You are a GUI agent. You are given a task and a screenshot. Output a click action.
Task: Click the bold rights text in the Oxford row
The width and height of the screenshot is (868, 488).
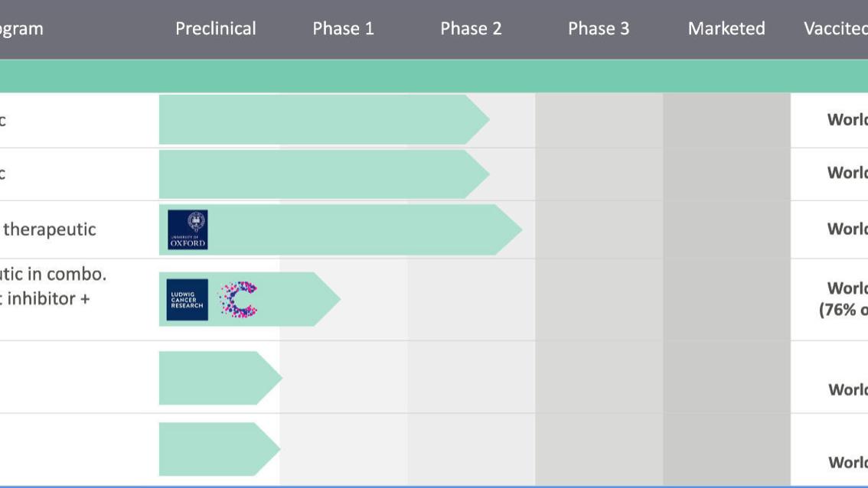tap(847, 229)
